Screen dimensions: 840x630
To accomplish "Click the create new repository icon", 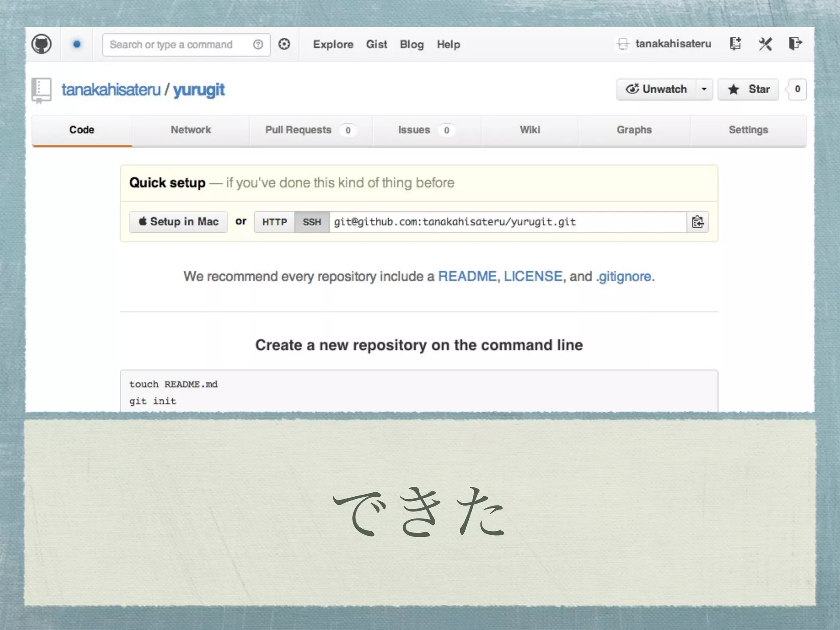I will click(735, 43).
